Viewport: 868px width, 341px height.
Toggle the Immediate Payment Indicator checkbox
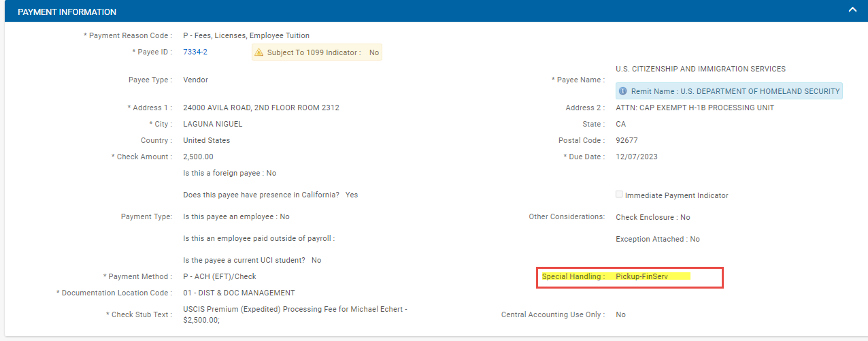tap(619, 195)
